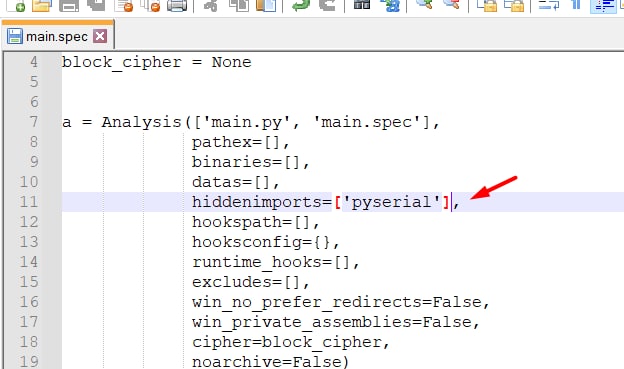Open a file using the folder toolbar icon
624x369 pixels.
click(x=42, y=5)
